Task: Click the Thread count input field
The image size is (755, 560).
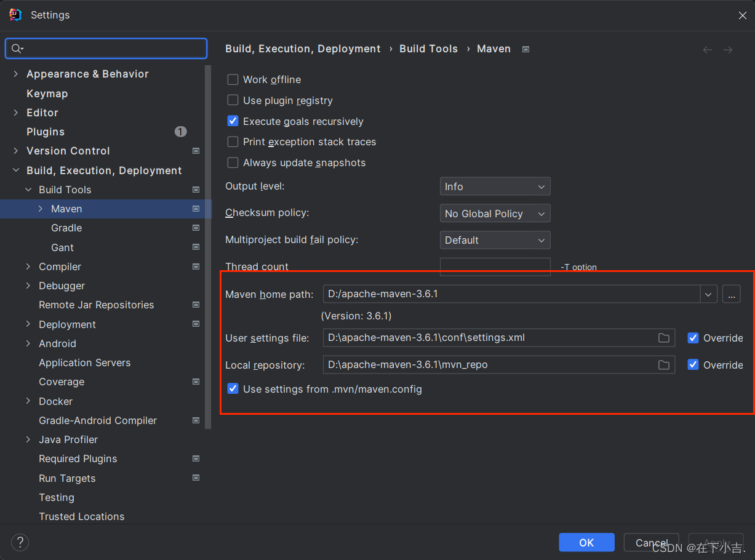Action: [495, 267]
